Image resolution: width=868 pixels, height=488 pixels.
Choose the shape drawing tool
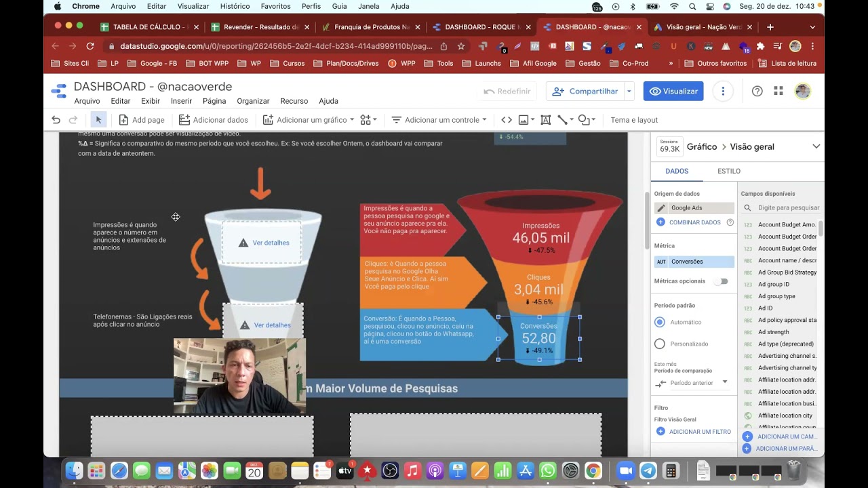(583, 120)
